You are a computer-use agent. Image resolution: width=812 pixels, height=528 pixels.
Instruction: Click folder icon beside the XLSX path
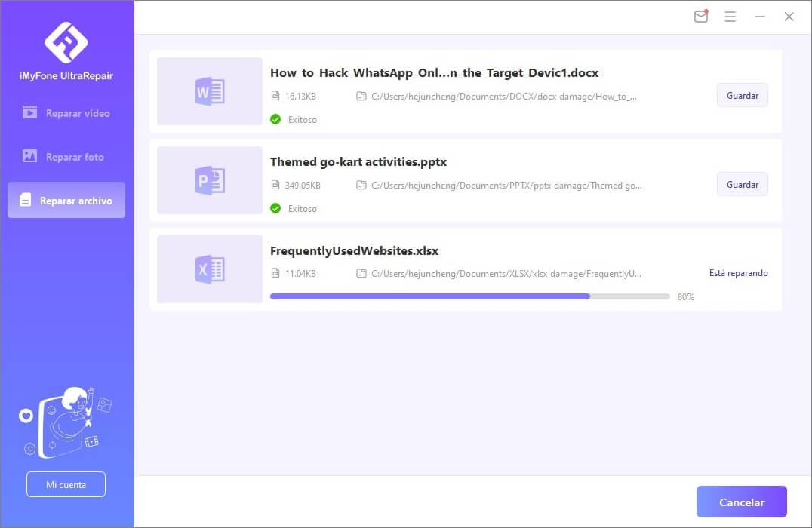click(x=361, y=274)
